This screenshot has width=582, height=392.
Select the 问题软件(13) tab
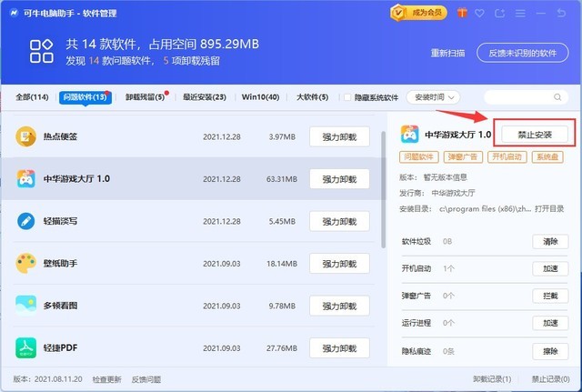(85, 97)
